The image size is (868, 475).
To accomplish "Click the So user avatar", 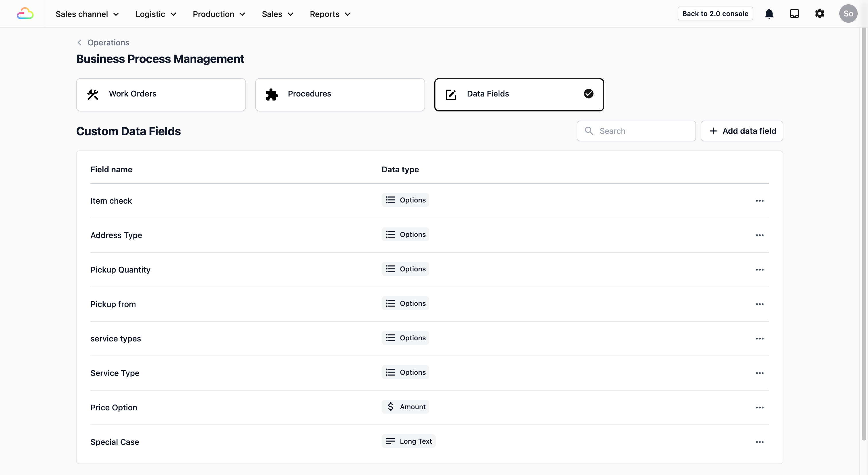I will click(x=848, y=13).
